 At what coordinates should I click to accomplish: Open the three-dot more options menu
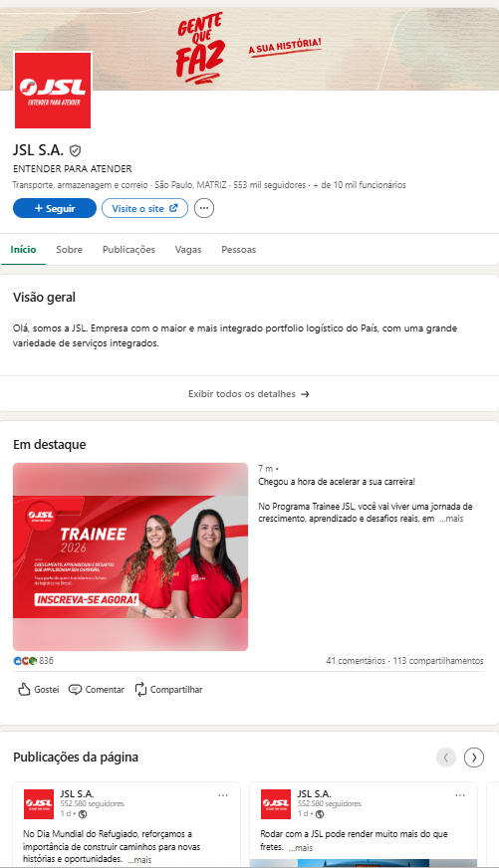pyautogui.click(x=204, y=208)
